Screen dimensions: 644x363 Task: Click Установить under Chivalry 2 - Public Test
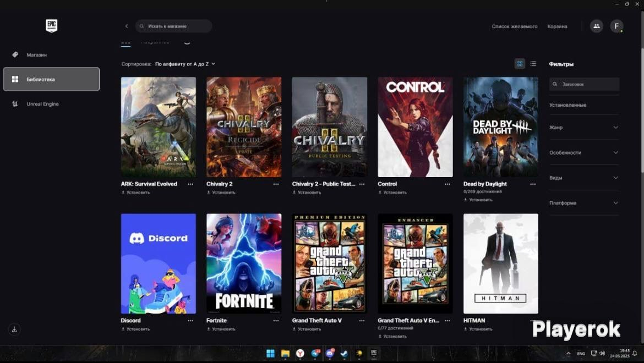[x=307, y=193]
